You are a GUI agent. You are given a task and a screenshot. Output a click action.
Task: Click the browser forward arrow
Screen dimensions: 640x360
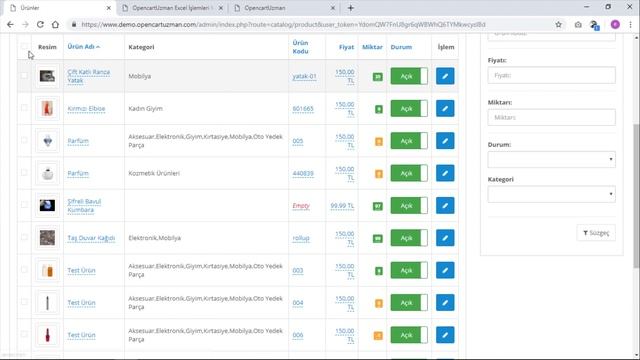pos(25,24)
